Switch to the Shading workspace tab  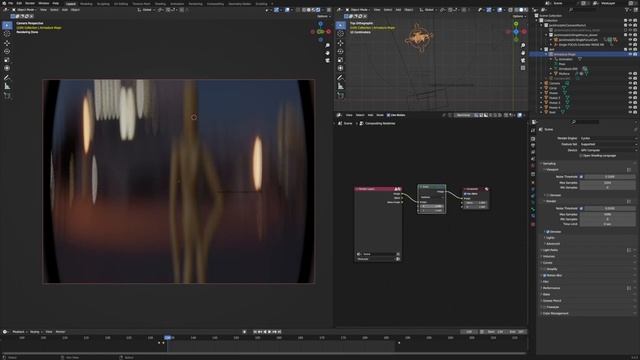tap(160, 4)
